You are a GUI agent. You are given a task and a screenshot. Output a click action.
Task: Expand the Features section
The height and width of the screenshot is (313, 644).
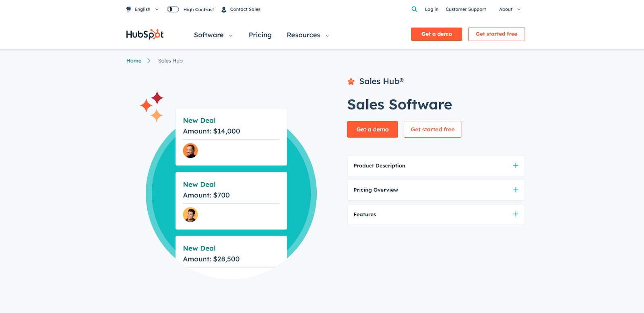(x=436, y=214)
